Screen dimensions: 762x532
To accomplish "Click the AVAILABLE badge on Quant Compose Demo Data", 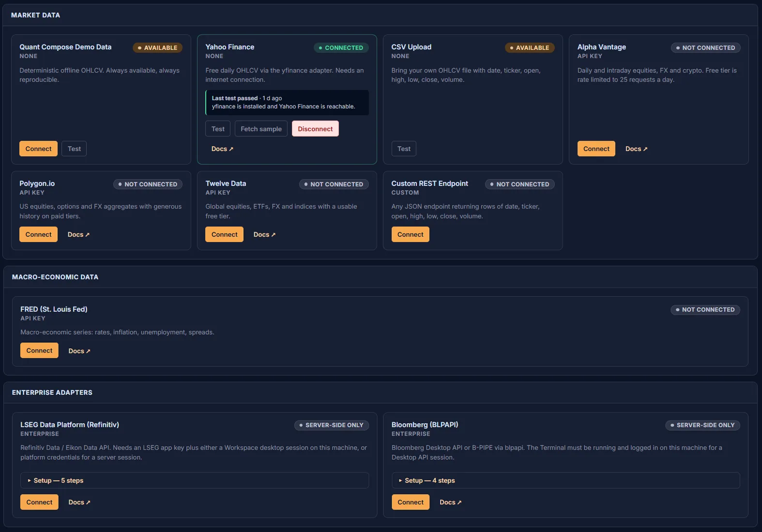I will point(157,47).
